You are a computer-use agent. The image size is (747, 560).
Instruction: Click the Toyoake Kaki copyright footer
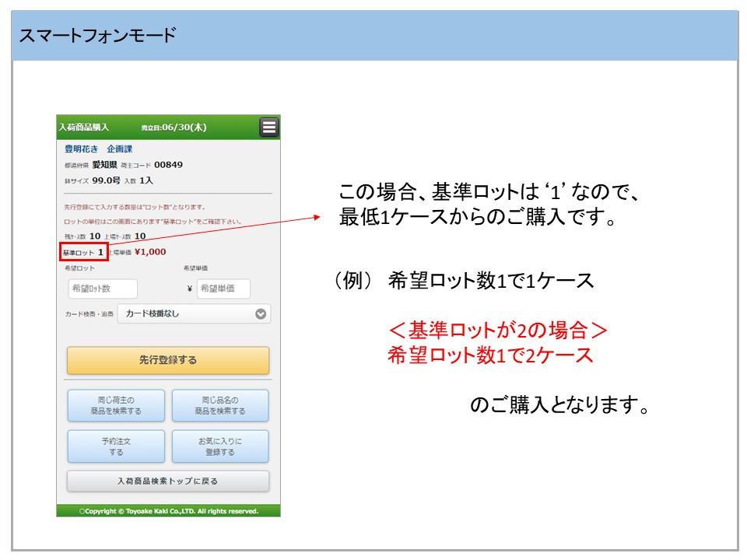[168, 511]
